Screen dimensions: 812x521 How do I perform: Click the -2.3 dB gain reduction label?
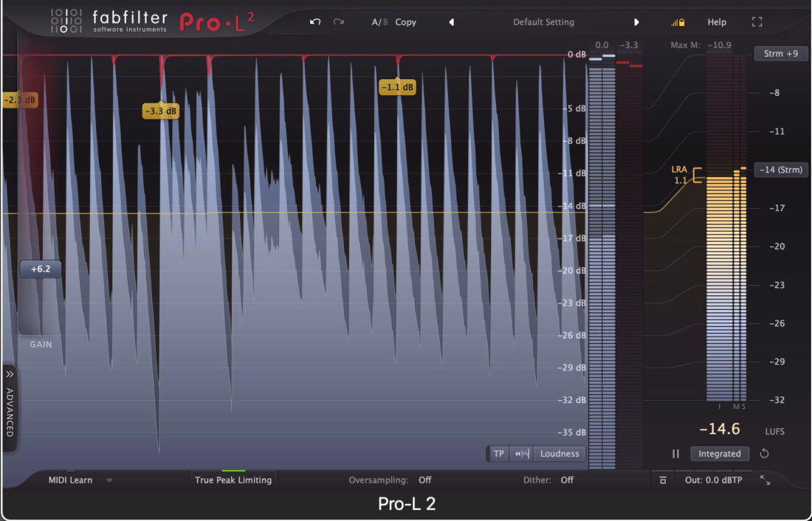[x=20, y=100]
